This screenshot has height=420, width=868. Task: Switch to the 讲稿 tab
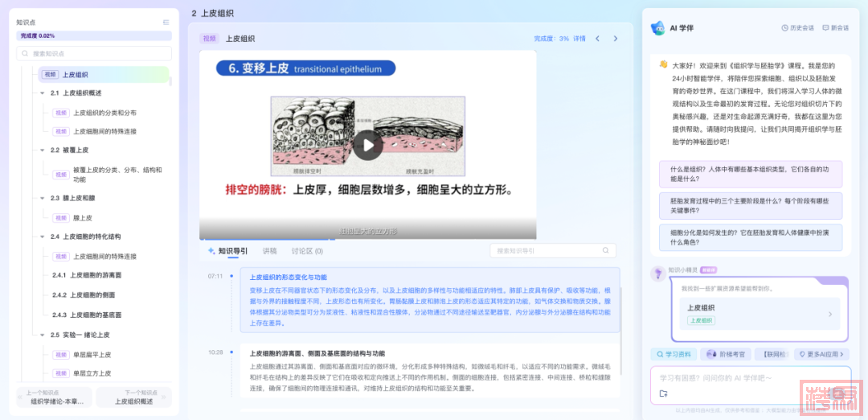pos(269,251)
